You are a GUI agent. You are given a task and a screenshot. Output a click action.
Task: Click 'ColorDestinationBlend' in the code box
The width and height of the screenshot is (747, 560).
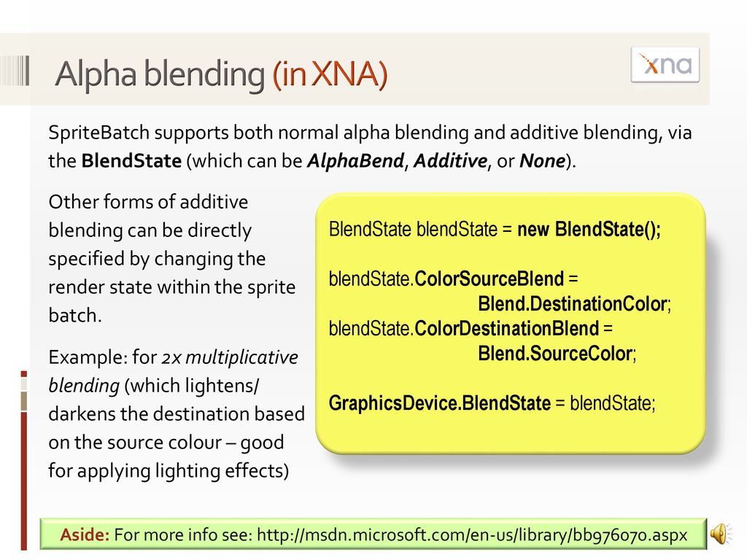pyautogui.click(x=507, y=329)
